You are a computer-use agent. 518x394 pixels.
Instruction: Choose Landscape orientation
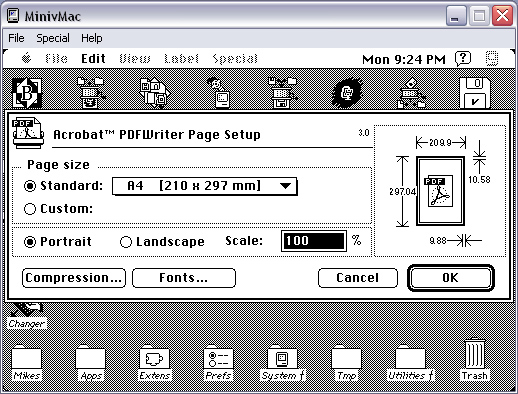point(126,242)
